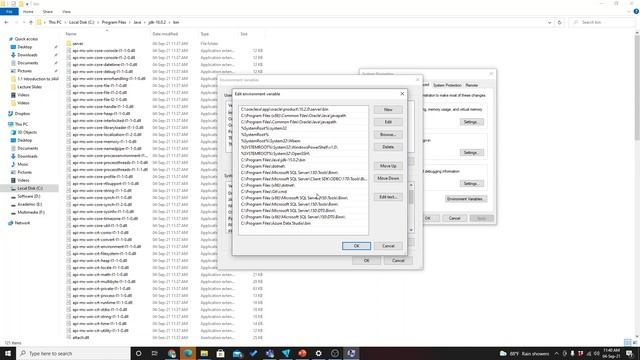Open Task View on the taskbar
This screenshot has width=640, height=360.
click(x=155, y=353)
